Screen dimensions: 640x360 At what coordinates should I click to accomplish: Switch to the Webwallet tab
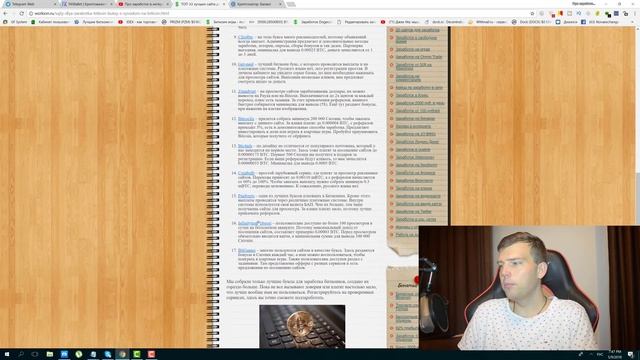coord(87,4)
